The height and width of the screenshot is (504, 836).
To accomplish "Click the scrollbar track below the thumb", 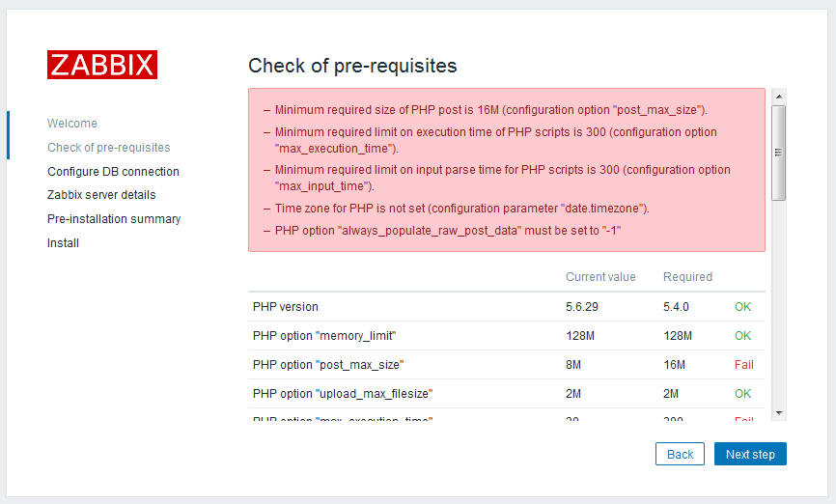I will click(x=779, y=303).
